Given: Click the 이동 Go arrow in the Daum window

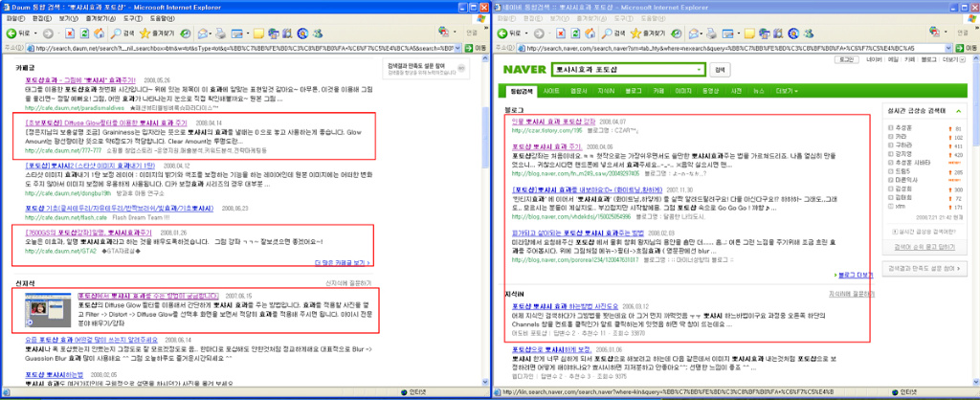Looking at the screenshot, I should (477, 48).
